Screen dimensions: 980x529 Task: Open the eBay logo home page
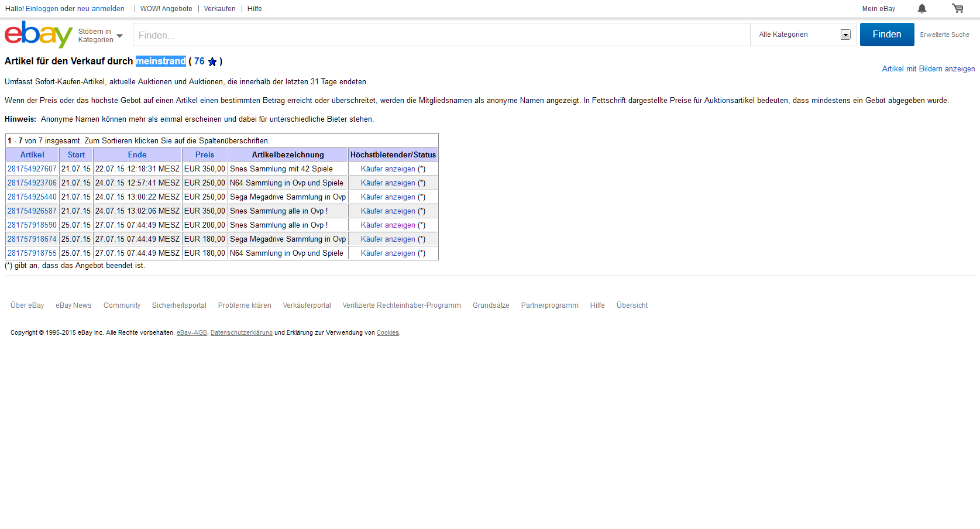pyautogui.click(x=39, y=35)
